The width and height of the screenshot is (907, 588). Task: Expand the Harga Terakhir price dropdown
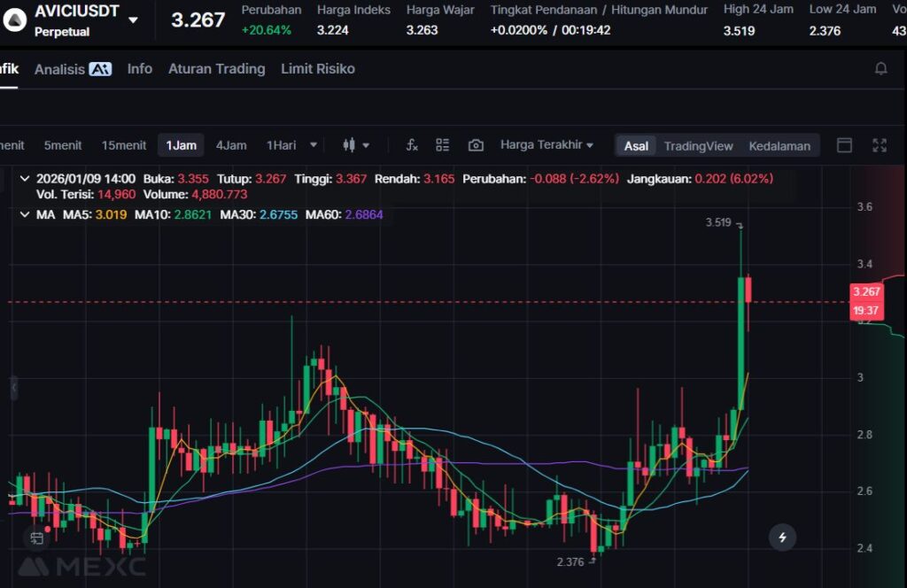(547, 145)
